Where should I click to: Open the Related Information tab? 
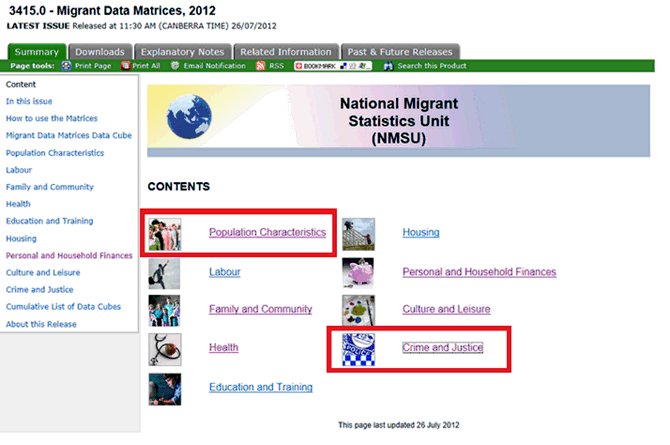[286, 52]
